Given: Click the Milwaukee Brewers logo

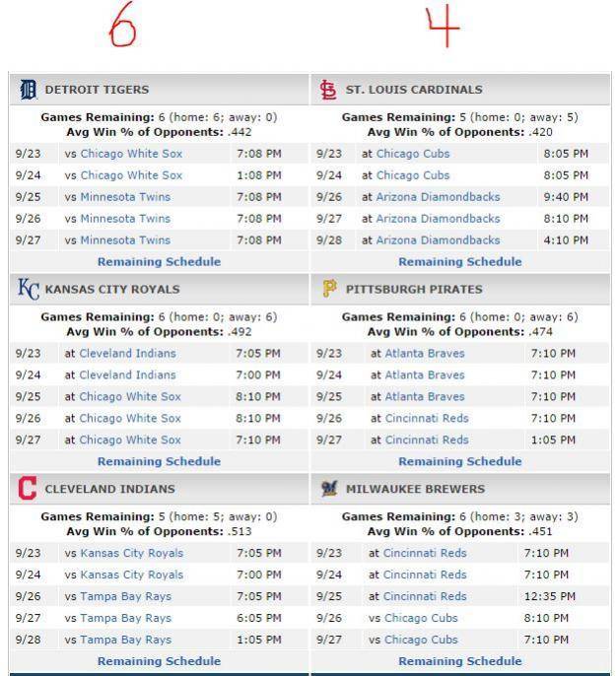Looking at the screenshot, I should click(x=329, y=488).
